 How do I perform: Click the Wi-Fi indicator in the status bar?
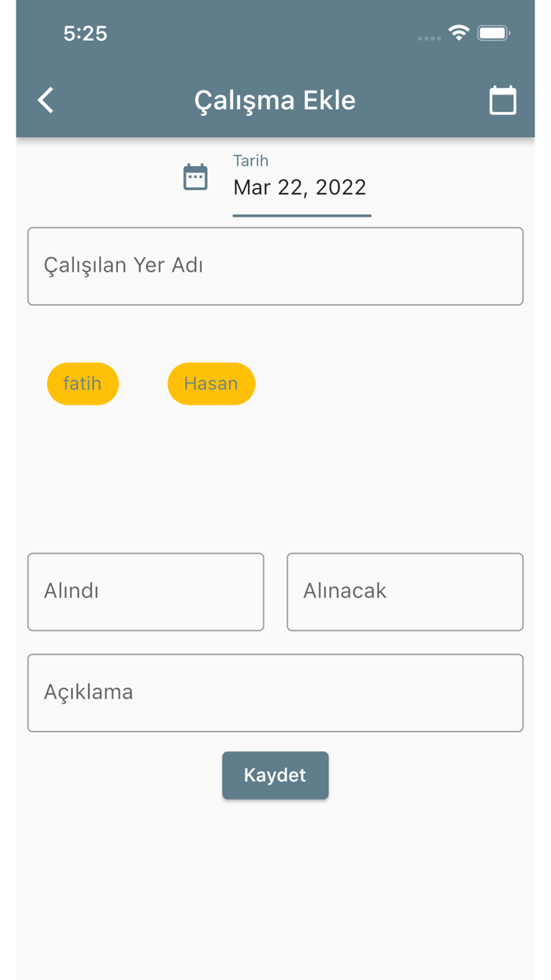[459, 33]
